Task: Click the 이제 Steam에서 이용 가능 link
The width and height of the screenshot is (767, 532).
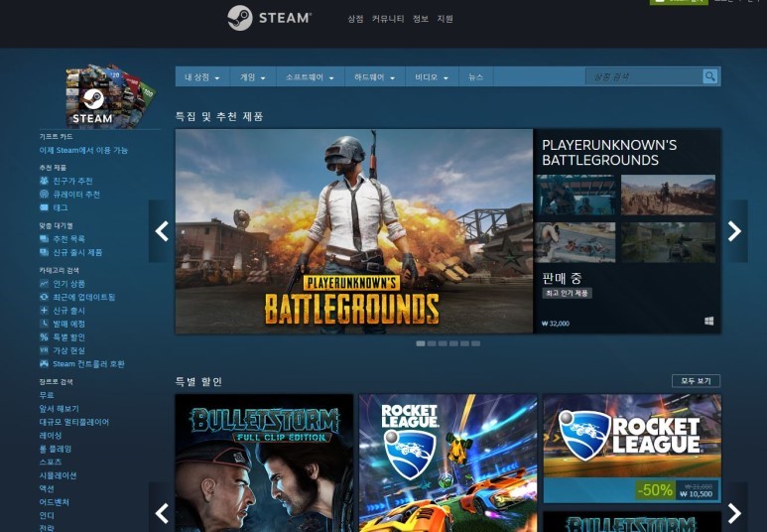Action: click(83, 150)
